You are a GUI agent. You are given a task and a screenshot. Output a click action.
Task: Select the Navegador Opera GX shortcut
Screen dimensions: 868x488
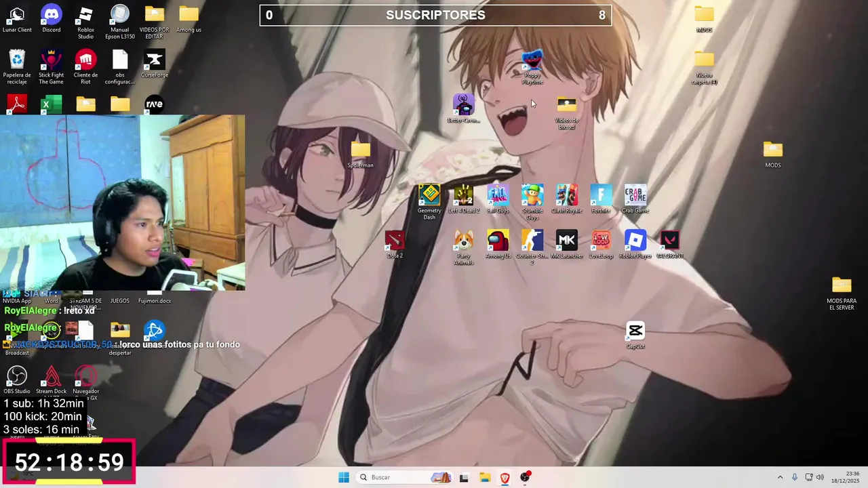coord(85,383)
